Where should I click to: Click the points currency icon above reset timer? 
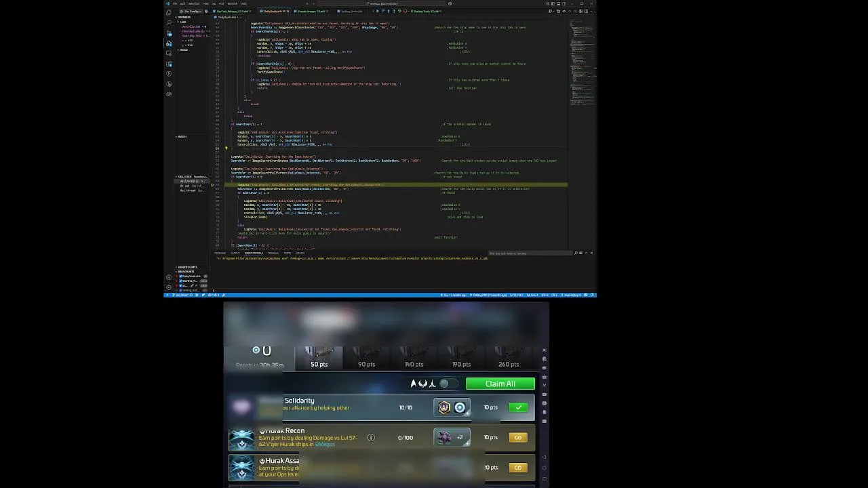point(256,350)
